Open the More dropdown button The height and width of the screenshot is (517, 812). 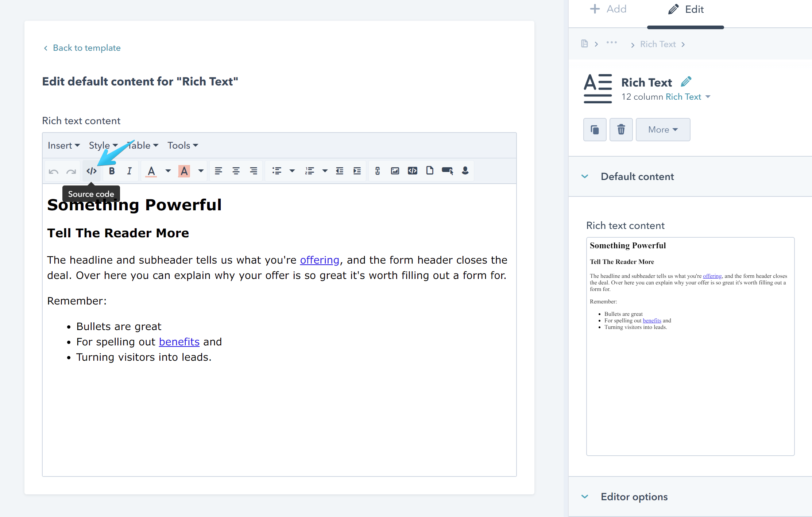(663, 130)
